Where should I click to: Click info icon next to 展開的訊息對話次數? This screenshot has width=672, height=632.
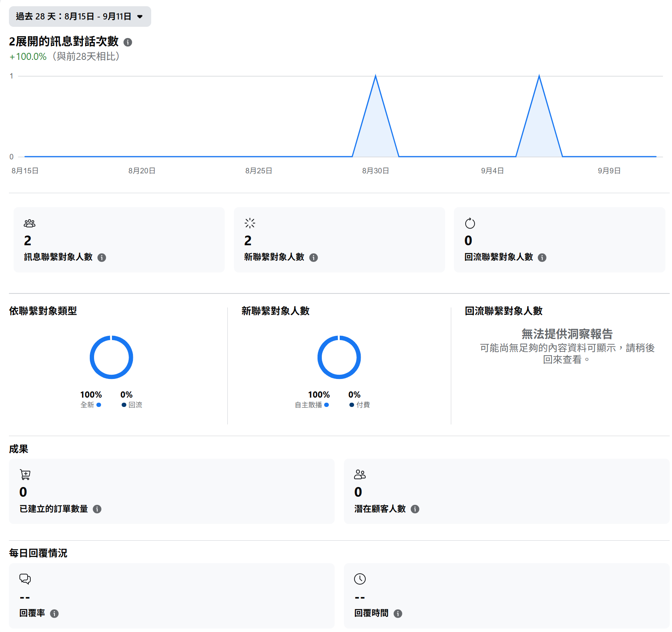coord(127,42)
